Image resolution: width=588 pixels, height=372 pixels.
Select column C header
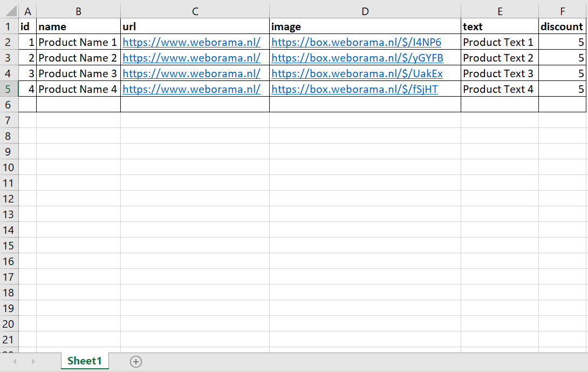pos(195,11)
